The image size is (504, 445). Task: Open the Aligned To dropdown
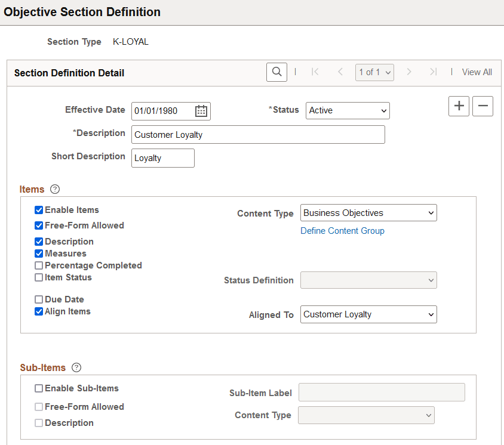point(368,314)
